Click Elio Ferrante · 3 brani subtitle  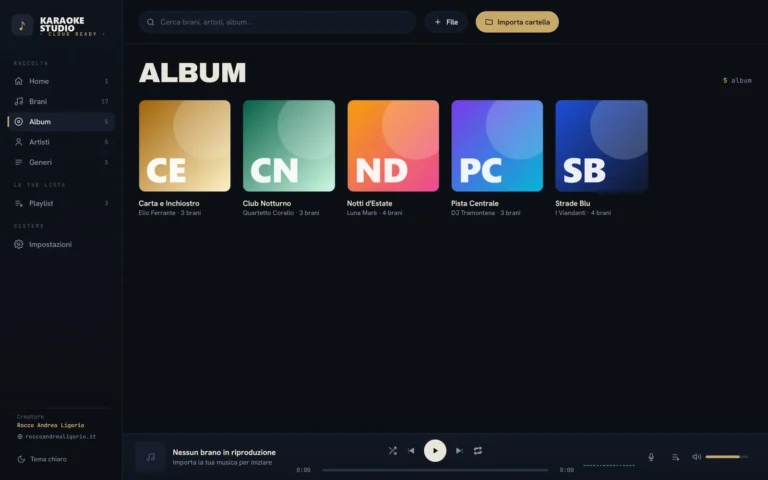pyautogui.click(x=170, y=213)
